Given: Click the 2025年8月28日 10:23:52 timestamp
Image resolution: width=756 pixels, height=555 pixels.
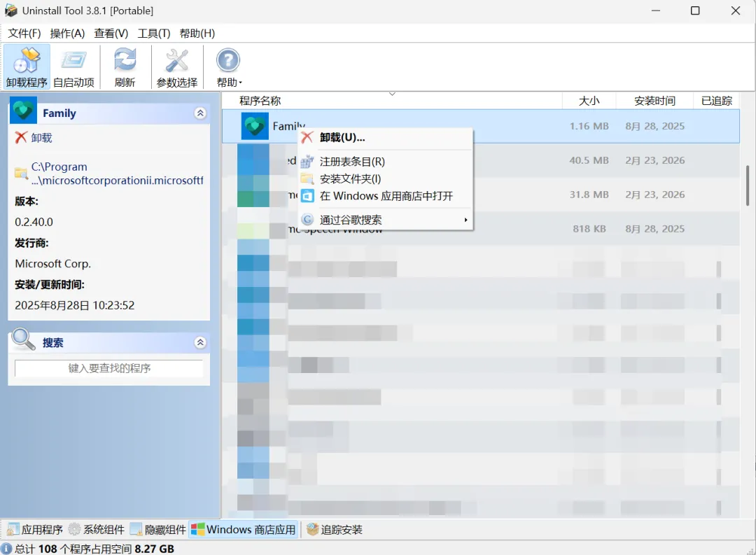Looking at the screenshot, I should 75,305.
